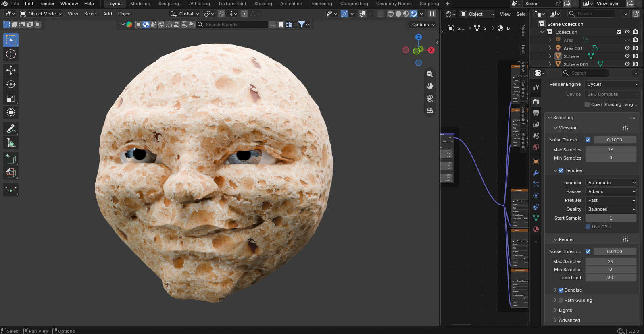This screenshot has height=334, width=644.
Task: Switch to the Geometry Nodes workspace
Action: [394, 4]
